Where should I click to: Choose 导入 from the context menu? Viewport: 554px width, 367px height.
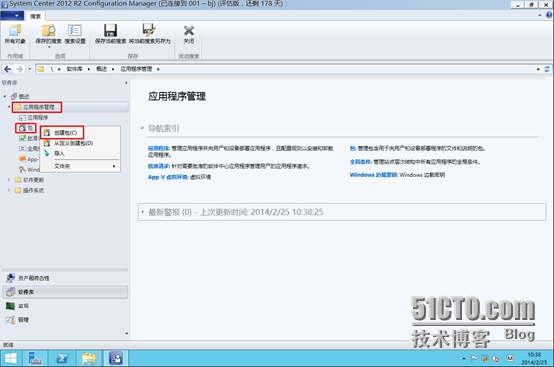(80, 153)
